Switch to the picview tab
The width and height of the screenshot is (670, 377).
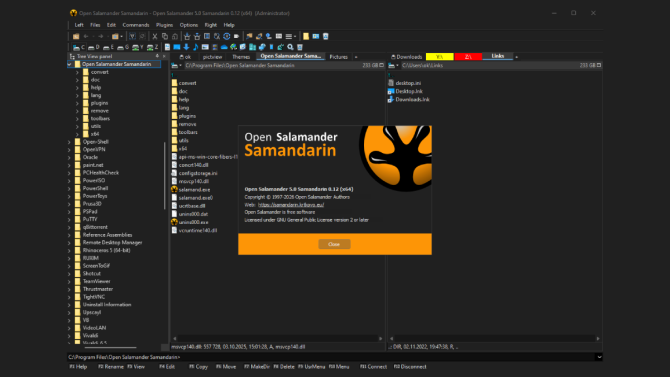[x=212, y=57]
